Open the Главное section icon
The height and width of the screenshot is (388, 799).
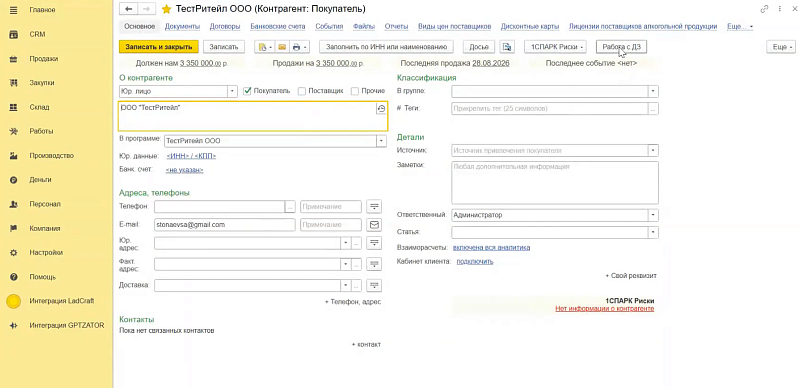(14, 10)
